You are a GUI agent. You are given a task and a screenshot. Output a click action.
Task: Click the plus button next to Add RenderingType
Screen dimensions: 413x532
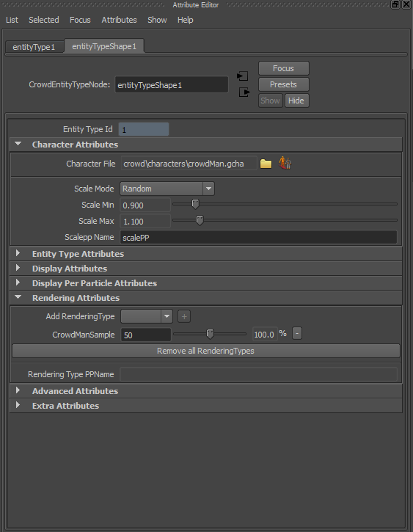(184, 316)
